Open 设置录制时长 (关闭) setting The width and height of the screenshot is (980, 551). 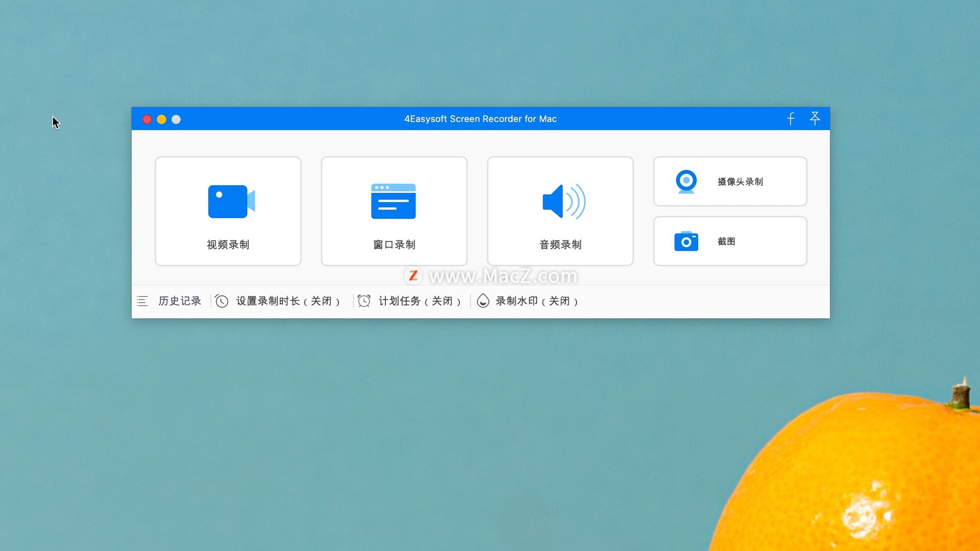click(288, 301)
